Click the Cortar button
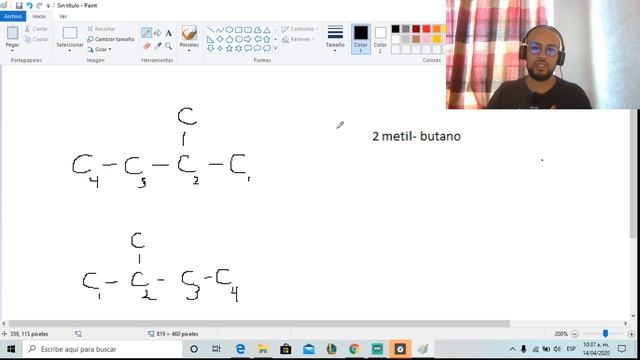This screenshot has height=360, width=640. (x=36, y=29)
